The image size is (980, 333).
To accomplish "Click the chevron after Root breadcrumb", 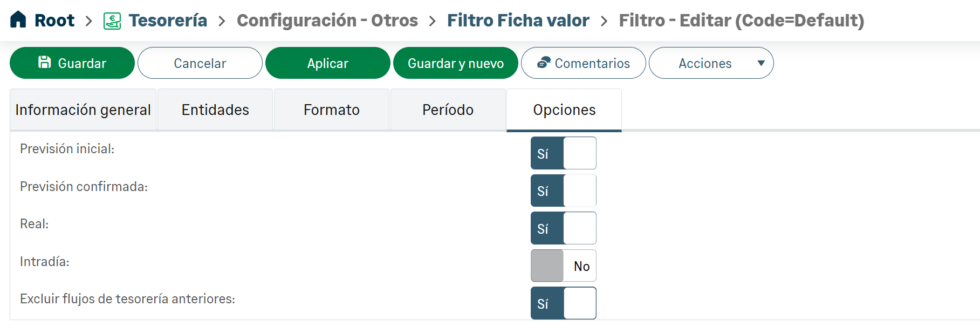I will (89, 21).
